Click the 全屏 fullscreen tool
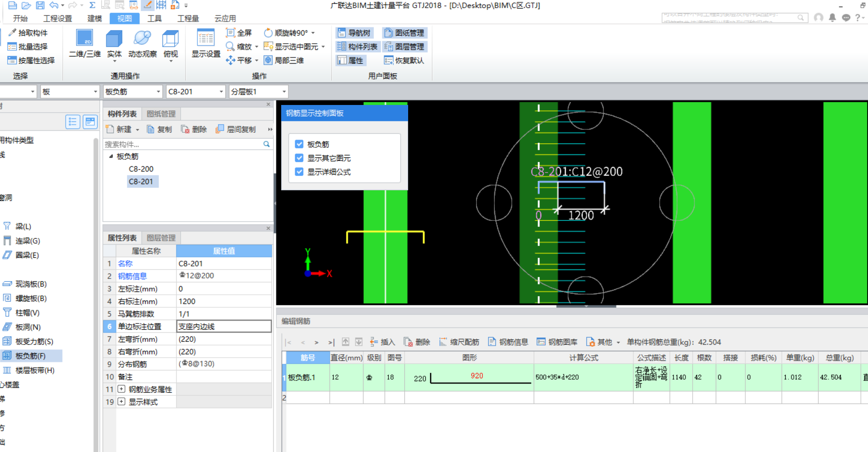The height and width of the screenshot is (452, 868). tap(239, 33)
